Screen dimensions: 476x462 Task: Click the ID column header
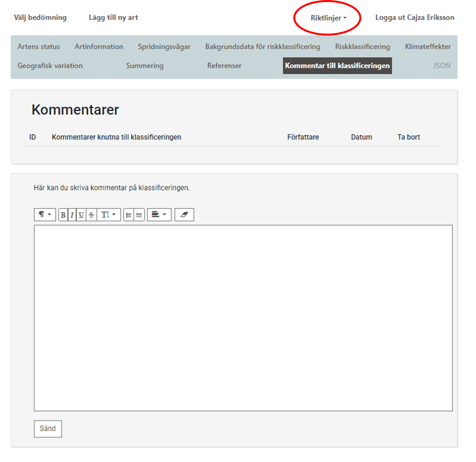32,137
